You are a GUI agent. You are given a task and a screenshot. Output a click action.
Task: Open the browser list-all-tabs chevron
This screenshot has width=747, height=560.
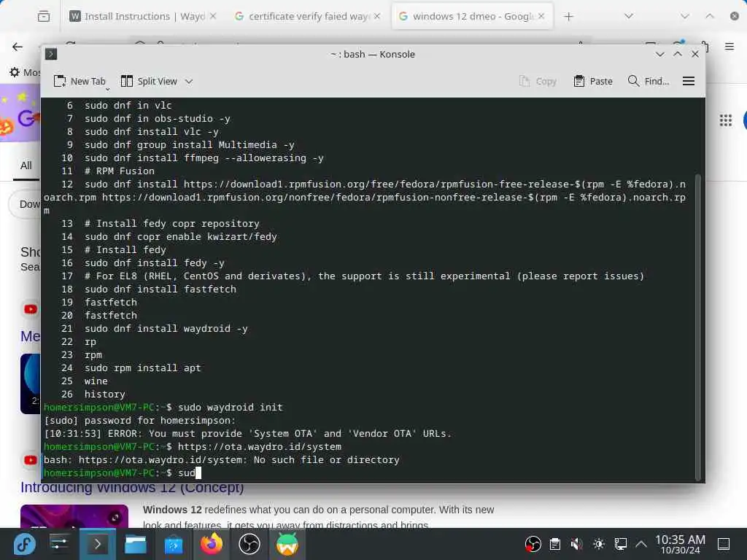pyautogui.click(x=629, y=16)
